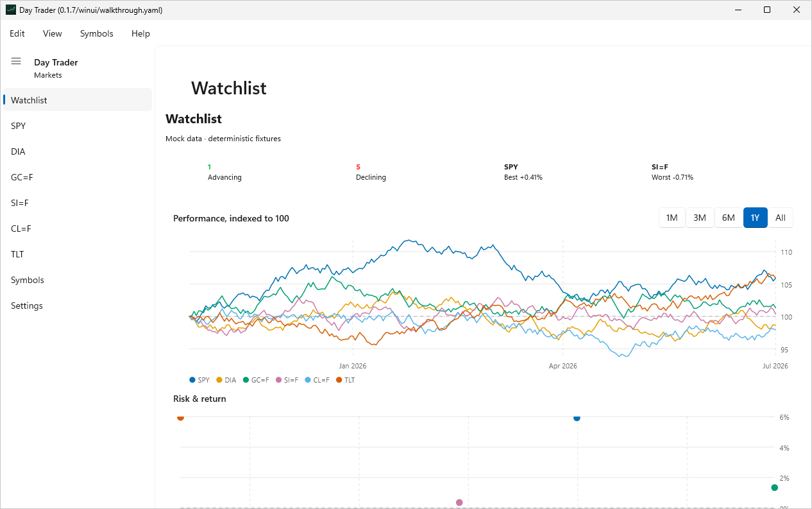Click the '110' axis value on performance chart
The image size is (812, 509).
tap(786, 252)
